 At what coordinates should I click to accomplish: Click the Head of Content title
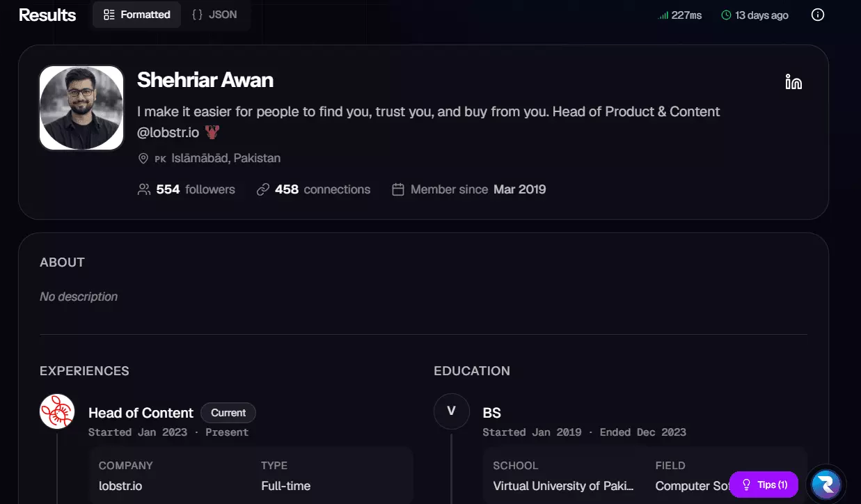[141, 413]
